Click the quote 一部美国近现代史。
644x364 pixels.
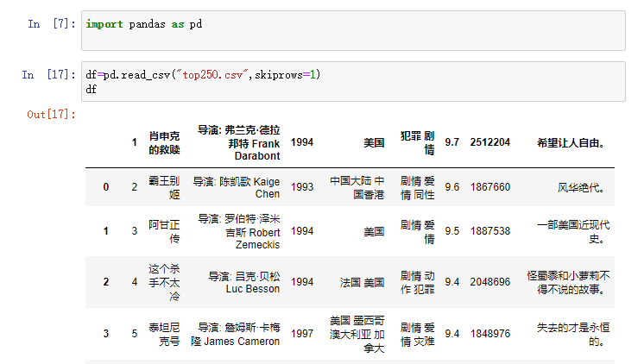(x=573, y=231)
